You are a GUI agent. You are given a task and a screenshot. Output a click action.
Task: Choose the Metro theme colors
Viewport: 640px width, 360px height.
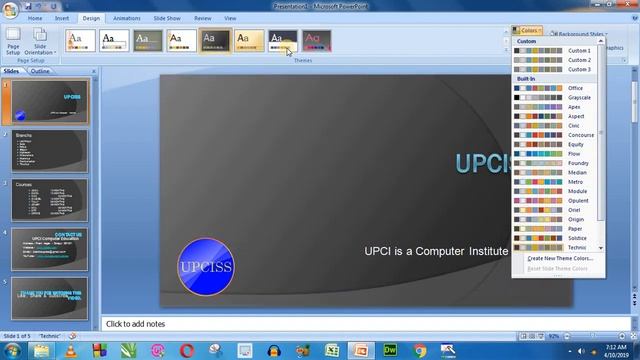pyautogui.click(x=554, y=182)
